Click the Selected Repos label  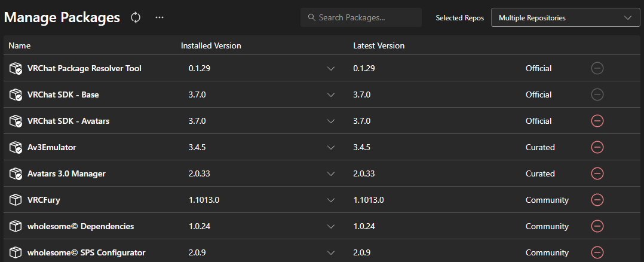point(459,18)
